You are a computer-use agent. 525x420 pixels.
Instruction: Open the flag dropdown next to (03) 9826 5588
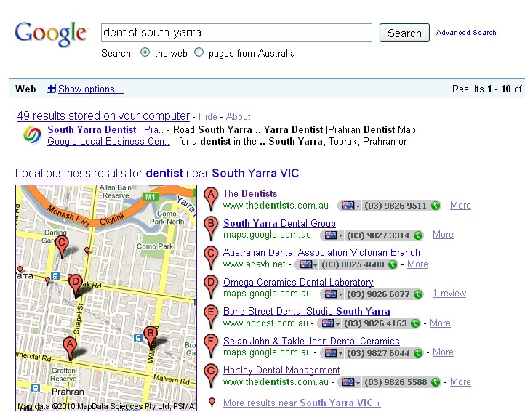[x=350, y=382]
